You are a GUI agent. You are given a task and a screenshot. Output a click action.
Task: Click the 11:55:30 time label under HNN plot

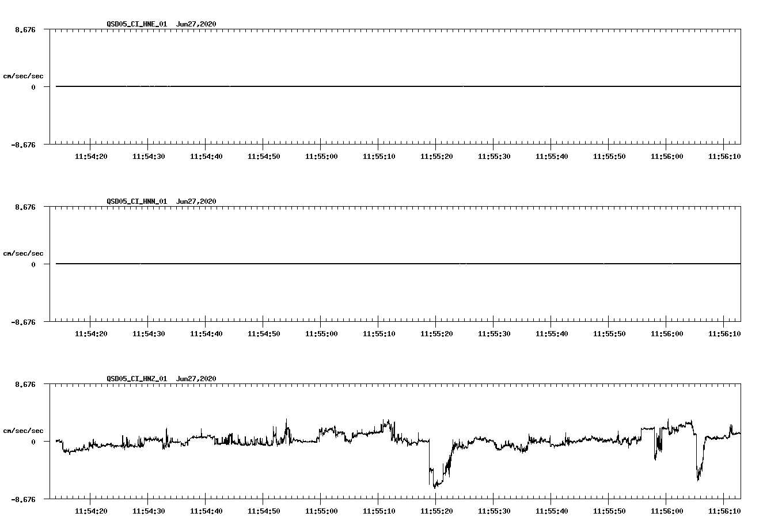pyautogui.click(x=494, y=334)
